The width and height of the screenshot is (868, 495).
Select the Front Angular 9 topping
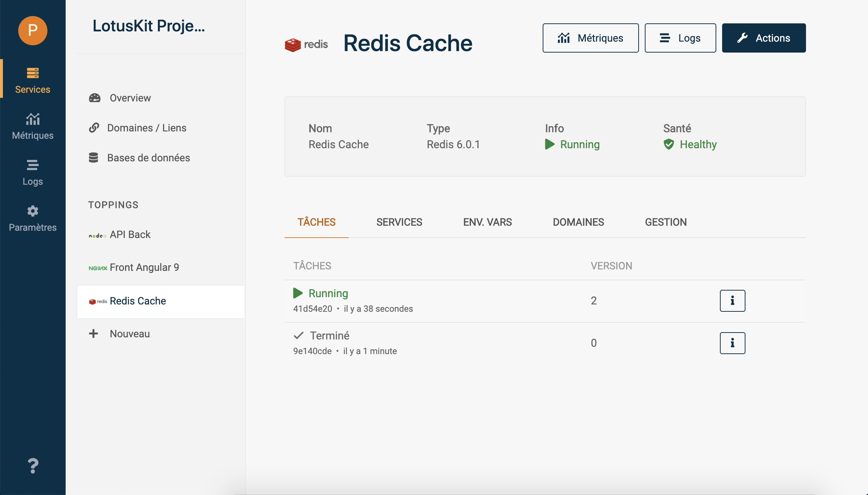point(144,267)
